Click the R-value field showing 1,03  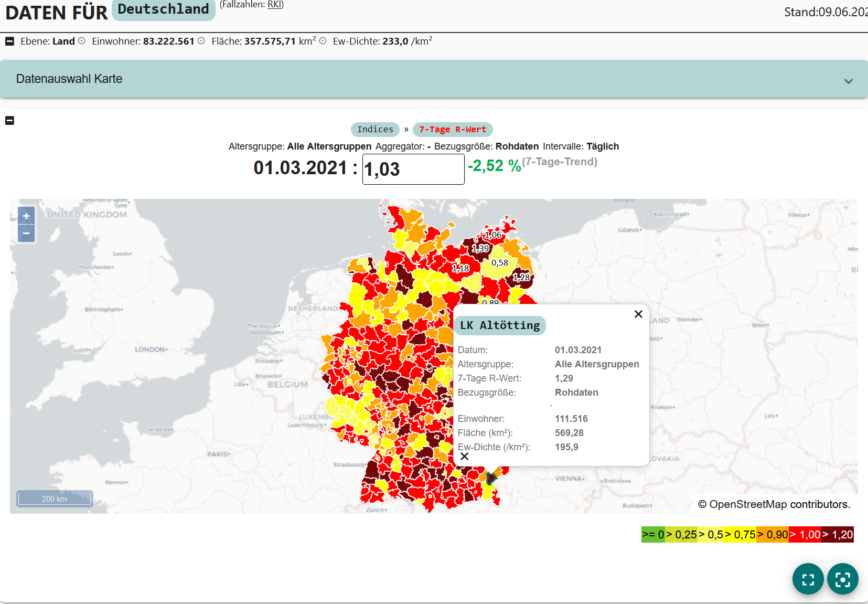(413, 169)
